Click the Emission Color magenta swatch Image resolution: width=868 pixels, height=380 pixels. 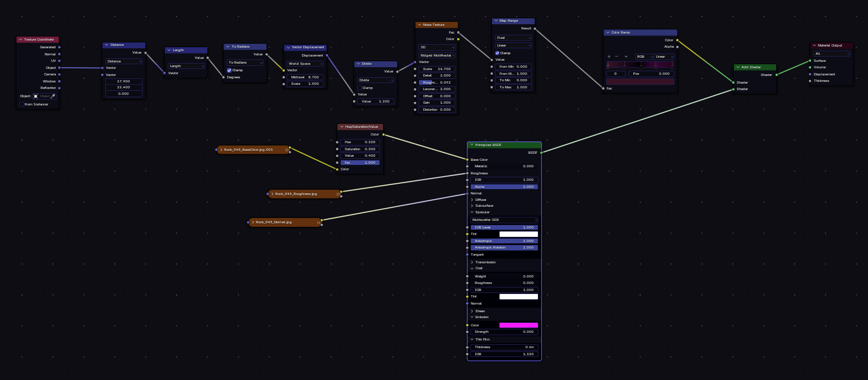(518, 325)
